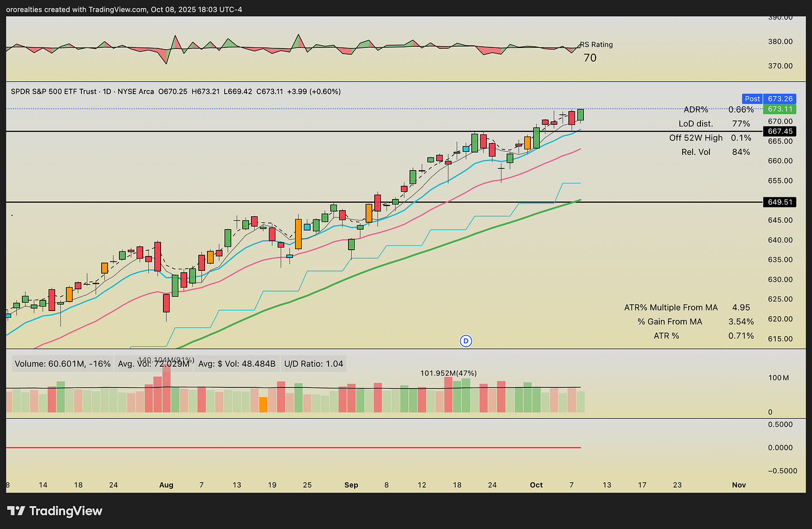Viewport: 812px width, 529px height.
Task: Click the 615.00 price axis label
Action: coord(780,338)
